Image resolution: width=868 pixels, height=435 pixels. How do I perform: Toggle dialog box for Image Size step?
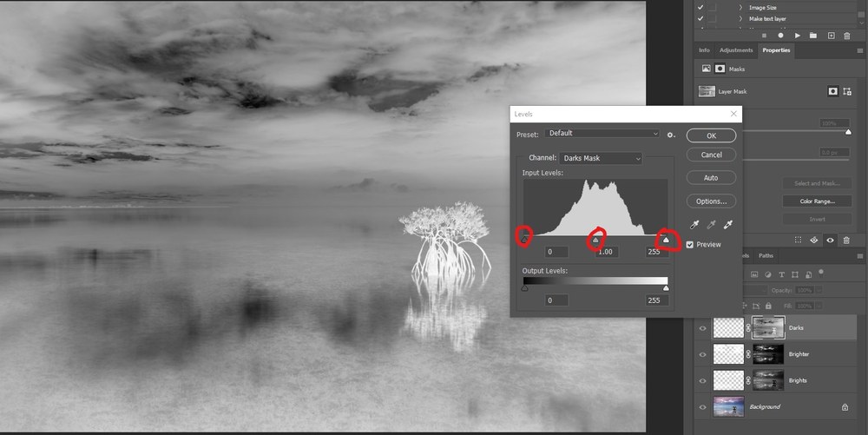[712, 8]
